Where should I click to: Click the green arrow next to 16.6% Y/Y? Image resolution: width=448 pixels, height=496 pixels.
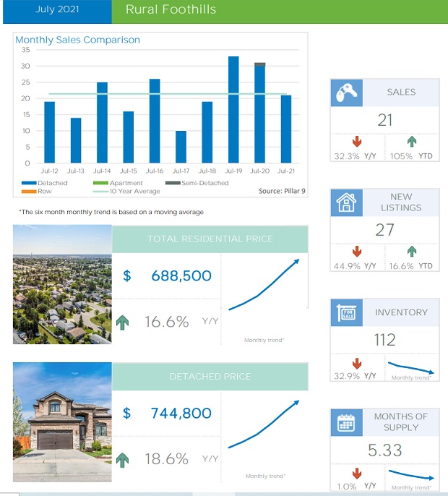(x=123, y=322)
